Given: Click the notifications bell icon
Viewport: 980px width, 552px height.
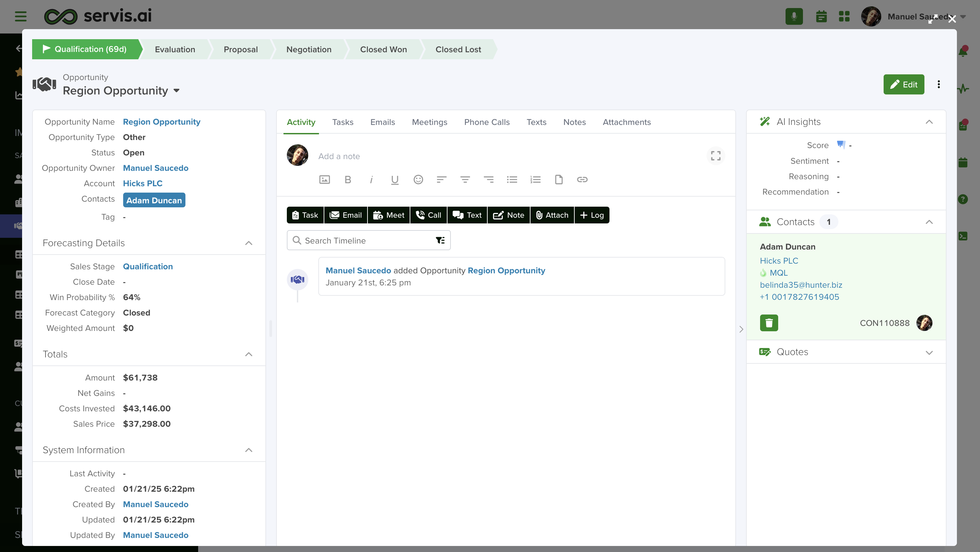Looking at the screenshot, I should [963, 51].
